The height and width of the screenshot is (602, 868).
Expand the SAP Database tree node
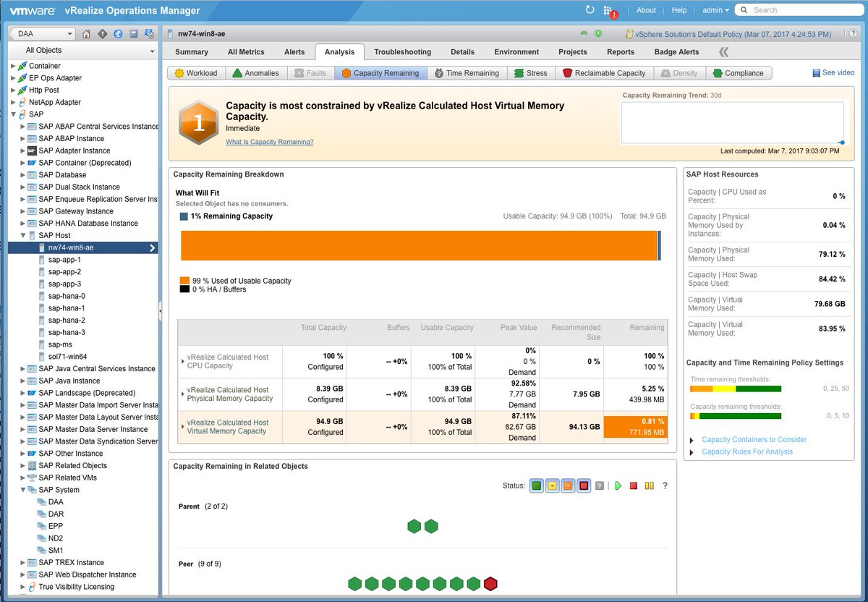[23, 175]
